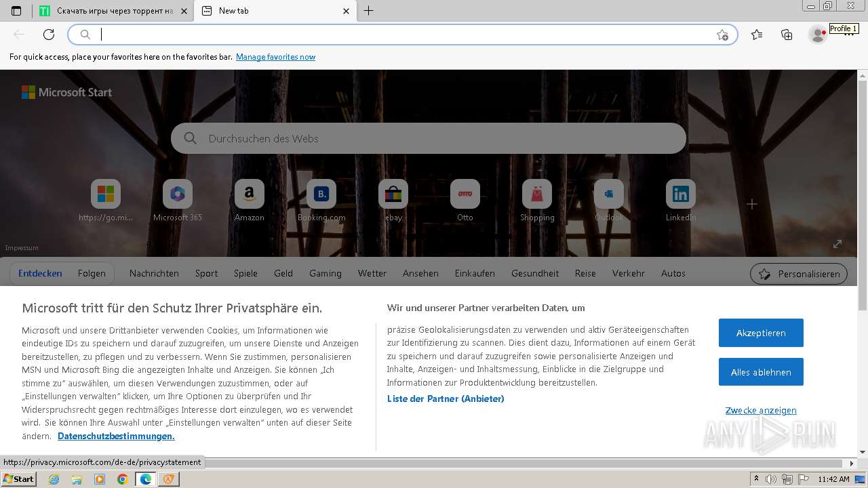Screen dimensions: 868x488
Task: Click the Impressum link
Action: coord(22,248)
